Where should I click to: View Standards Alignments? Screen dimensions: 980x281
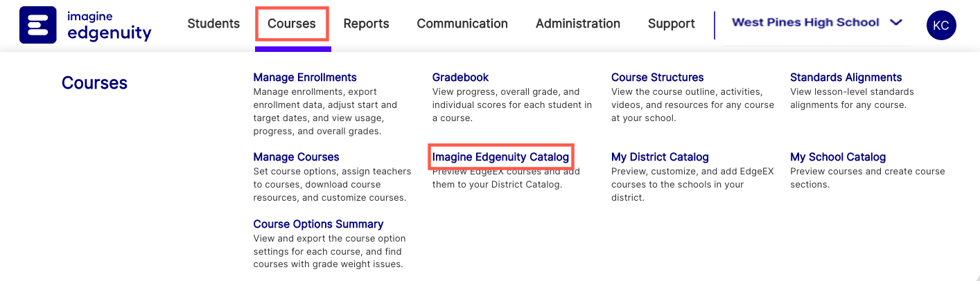click(846, 78)
